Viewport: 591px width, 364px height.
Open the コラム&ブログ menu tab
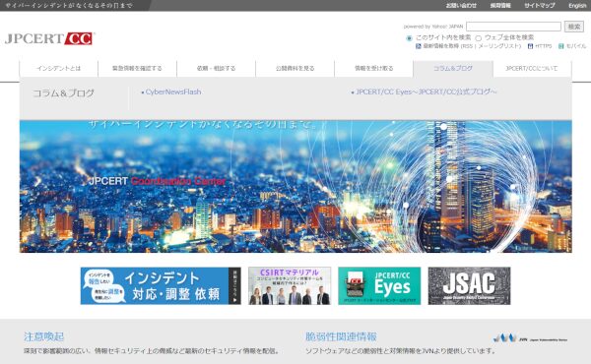click(x=453, y=69)
